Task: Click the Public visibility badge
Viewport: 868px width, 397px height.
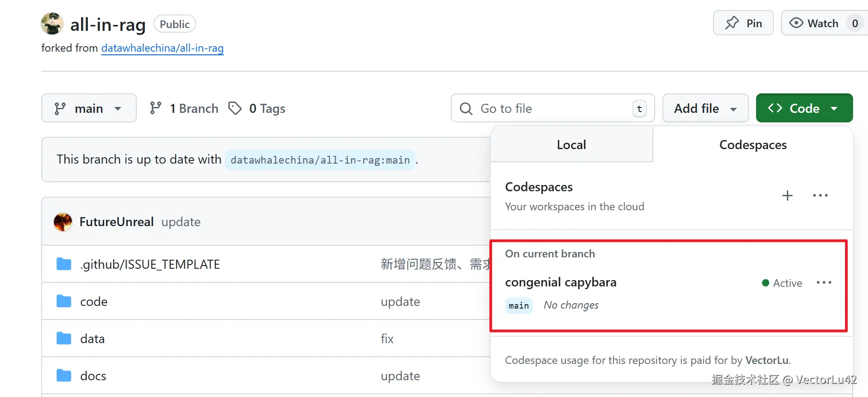Action: [175, 24]
